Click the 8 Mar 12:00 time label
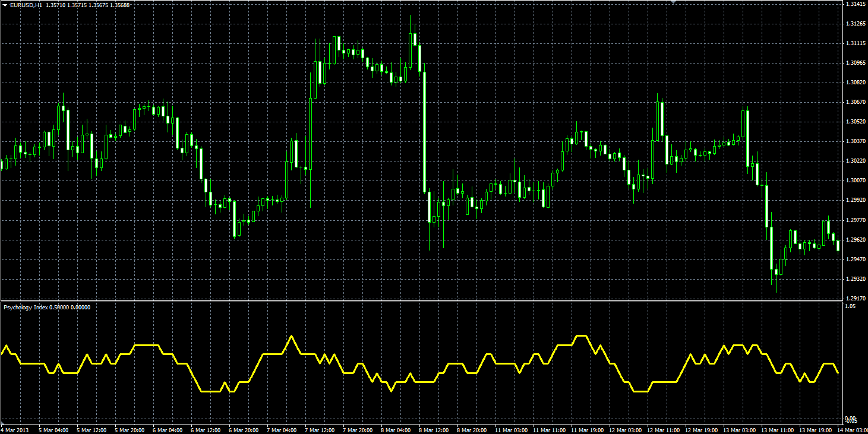This screenshot has height=434, width=868. pos(434,430)
